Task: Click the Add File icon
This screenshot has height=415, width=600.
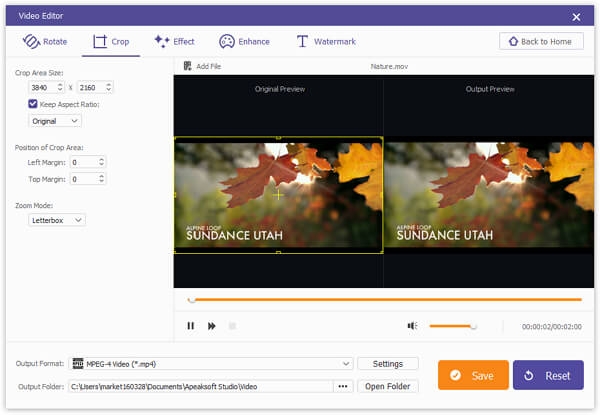Action: pyautogui.click(x=188, y=66)
